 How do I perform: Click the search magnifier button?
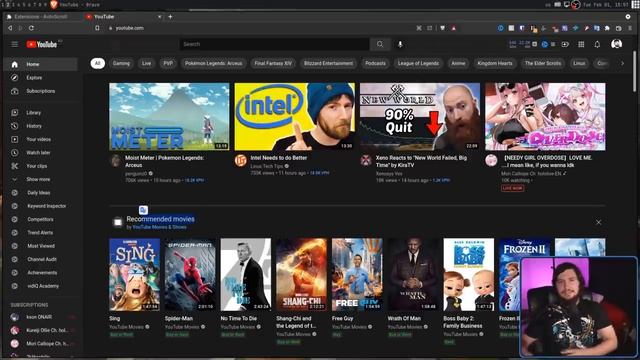(x=380, y=44)
